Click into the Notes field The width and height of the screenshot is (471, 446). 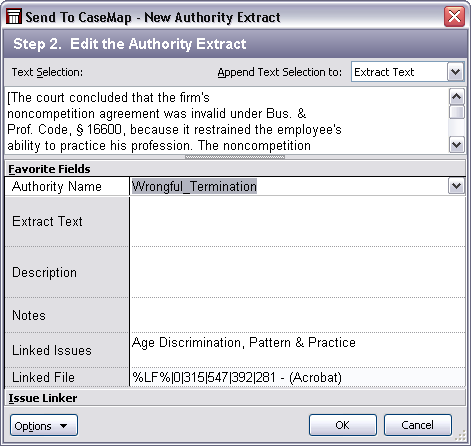point(297,315)
